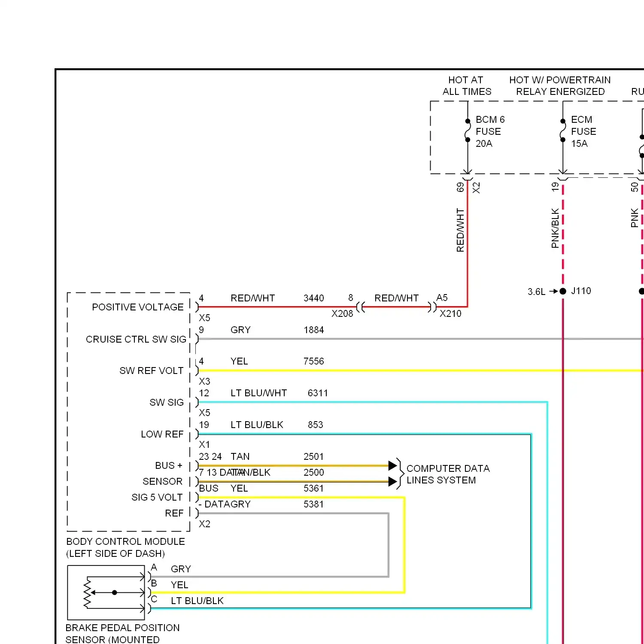
Task: Click the A5 terminal label
Action: tap(442, 298)
